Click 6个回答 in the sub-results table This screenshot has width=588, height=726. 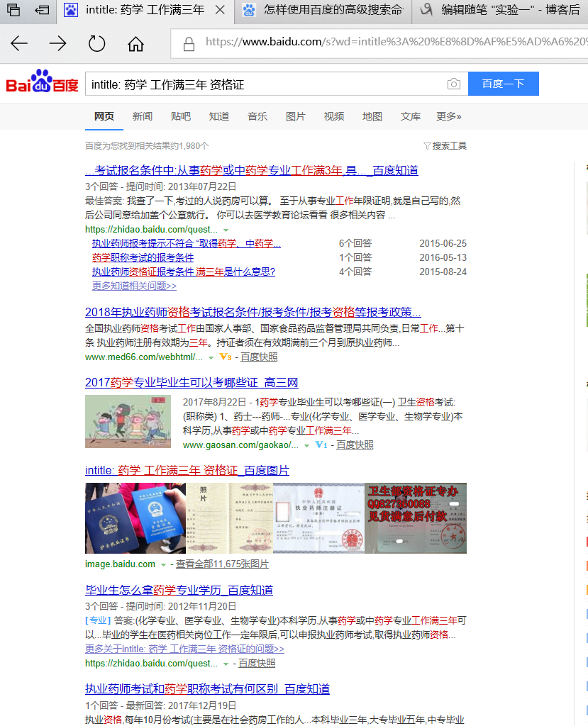click(355, 244)
